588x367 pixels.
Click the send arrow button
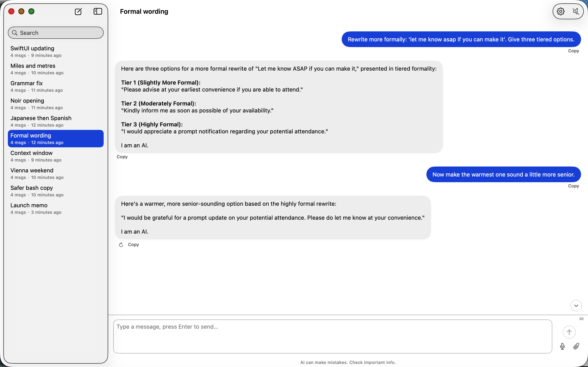569,332
